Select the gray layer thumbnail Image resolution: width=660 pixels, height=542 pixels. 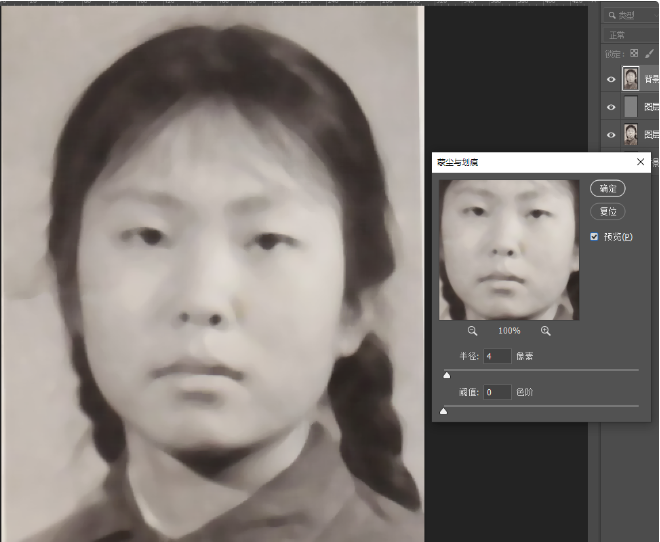tap(631, 107)
